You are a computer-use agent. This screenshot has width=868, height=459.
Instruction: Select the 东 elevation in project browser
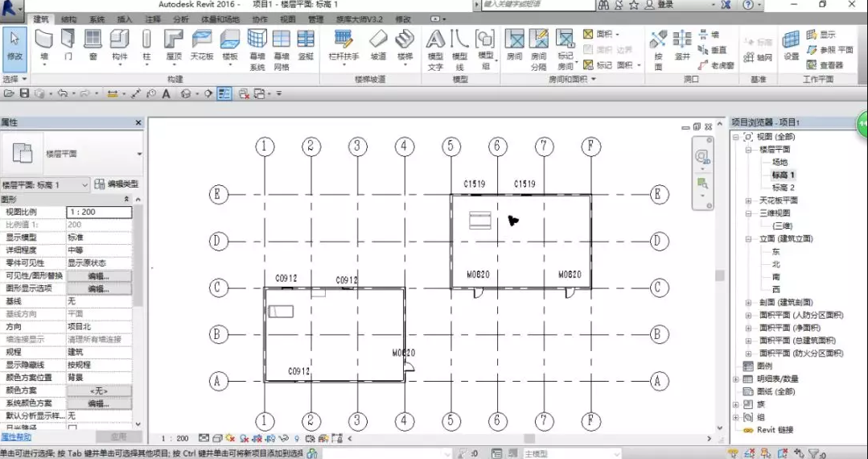[x=775, y=251]
